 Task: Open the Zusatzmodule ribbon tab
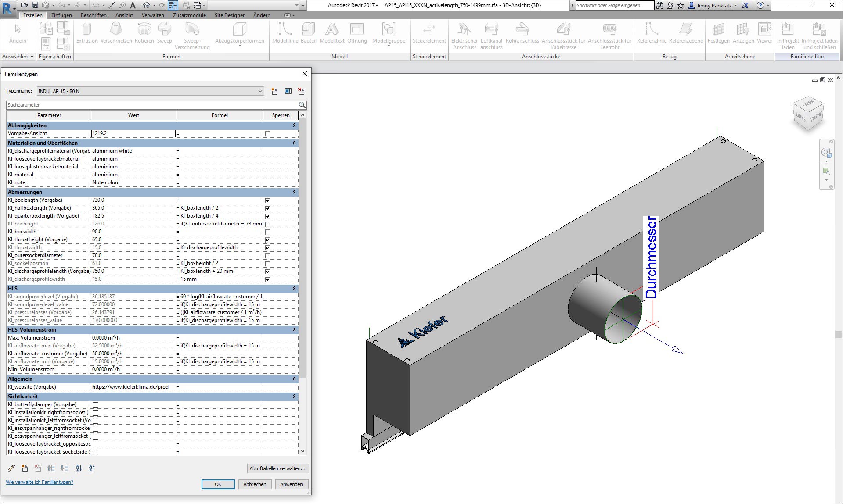tap(189, 15)
